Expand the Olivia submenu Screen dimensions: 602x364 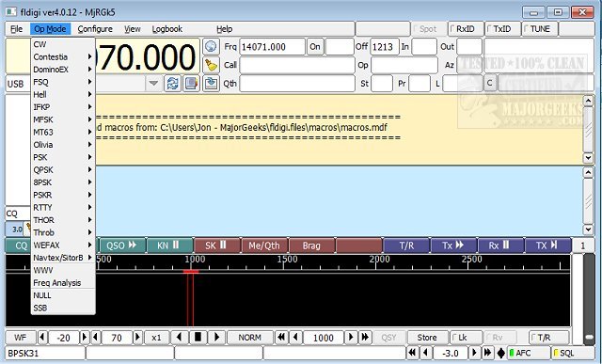pos(63,145)
